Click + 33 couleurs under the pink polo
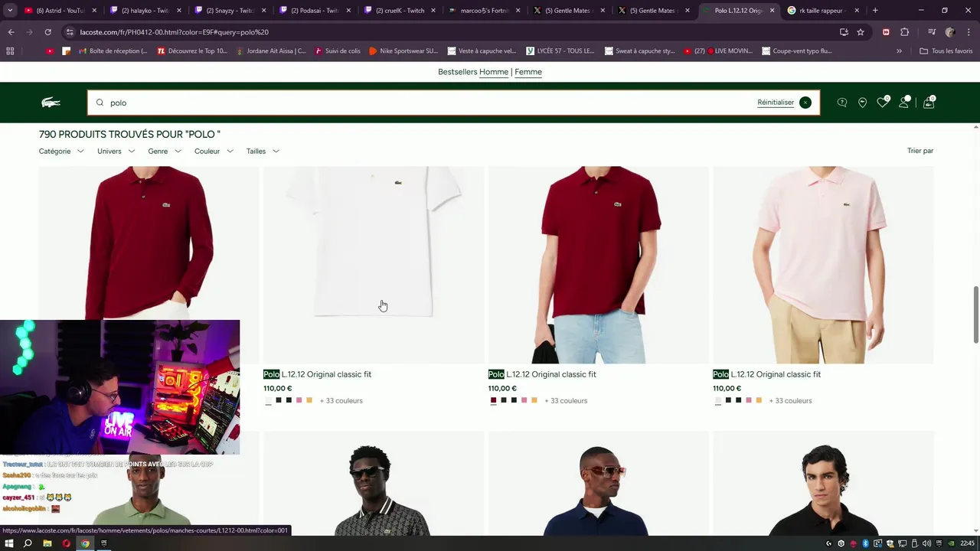 790,401
